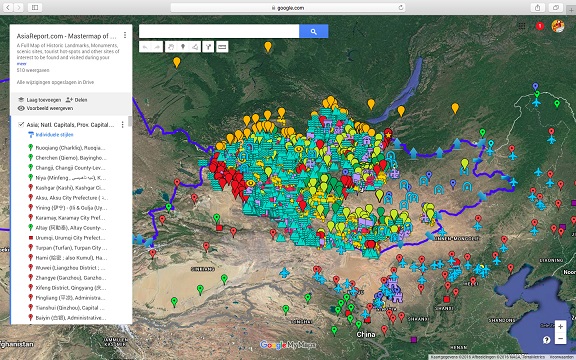Click the Asia; Natl. Capitals layer name
This screenshot has height=360, width=576.
coord(70,125)
